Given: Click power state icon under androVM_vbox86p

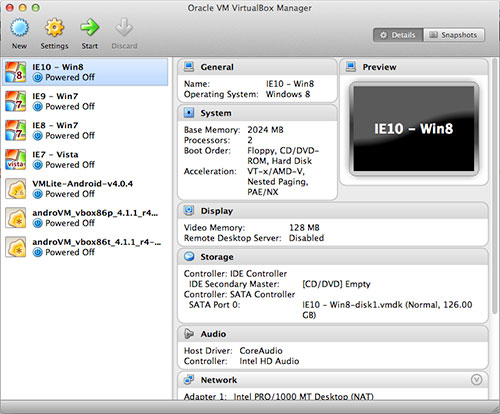Looking at the screenshot, I should point(38,223).
